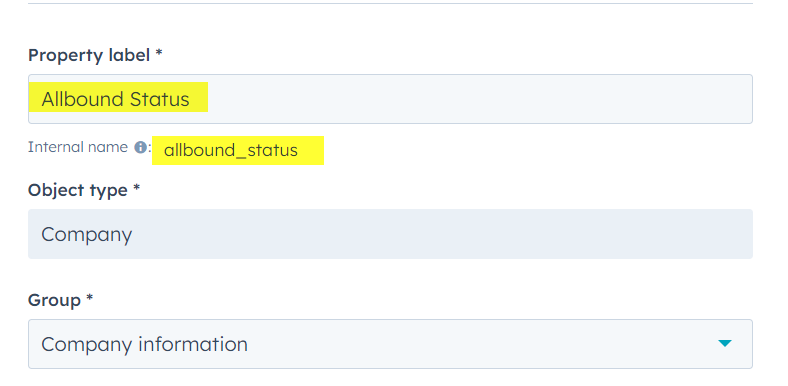Viewport: 788px width, 386px height.
Task: Click empty area of the Object type field
Action: click(x=442, y=234)
